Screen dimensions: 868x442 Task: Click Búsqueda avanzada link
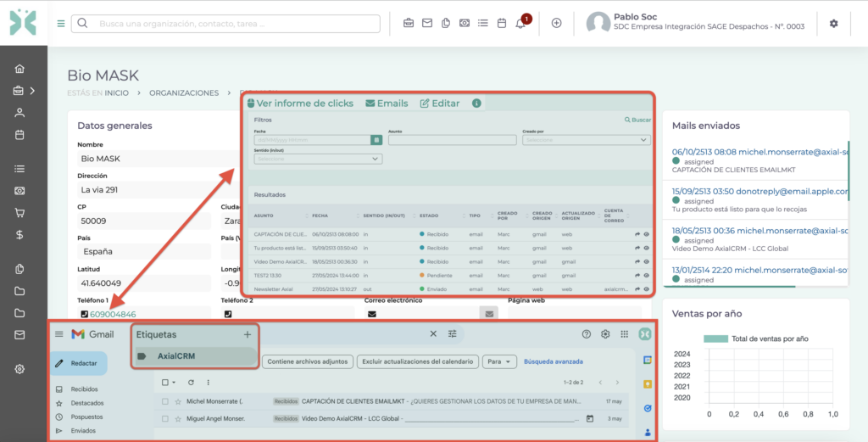(554, 361)
